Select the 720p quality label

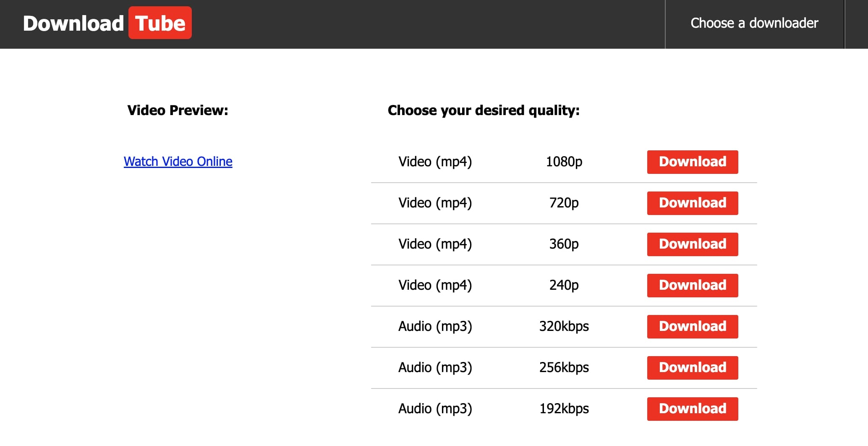564,203
